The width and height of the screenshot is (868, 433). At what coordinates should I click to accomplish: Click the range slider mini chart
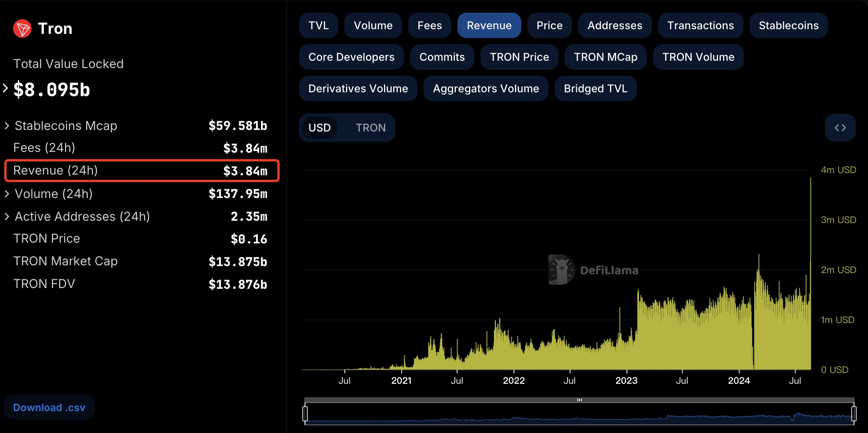(579, 415)
